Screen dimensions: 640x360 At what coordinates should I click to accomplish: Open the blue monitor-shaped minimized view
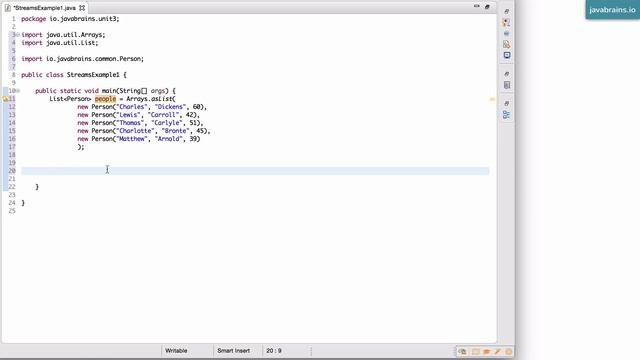point(507,55)
